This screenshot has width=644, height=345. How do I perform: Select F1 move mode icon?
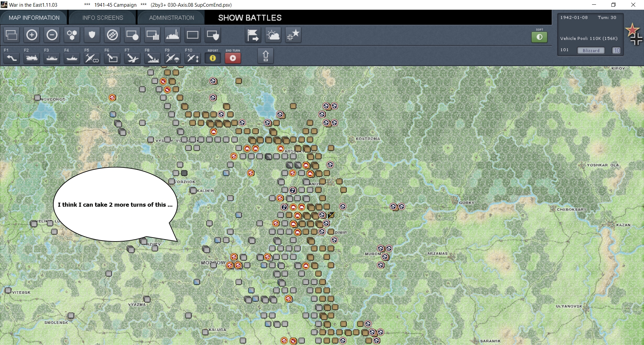click(x=12, y=58)
